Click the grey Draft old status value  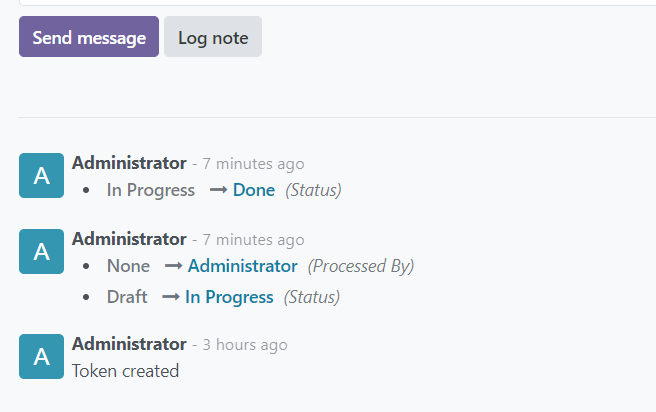point(127,297)
